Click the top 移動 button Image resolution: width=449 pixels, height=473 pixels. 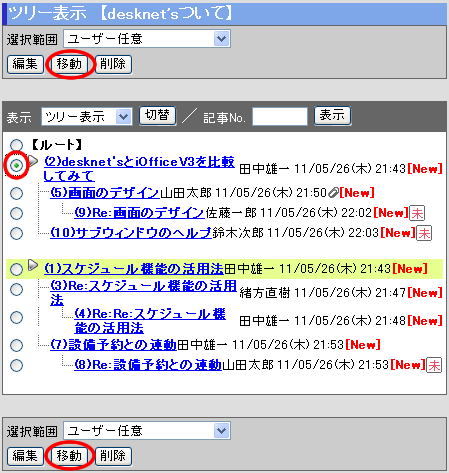coord(69,64)
